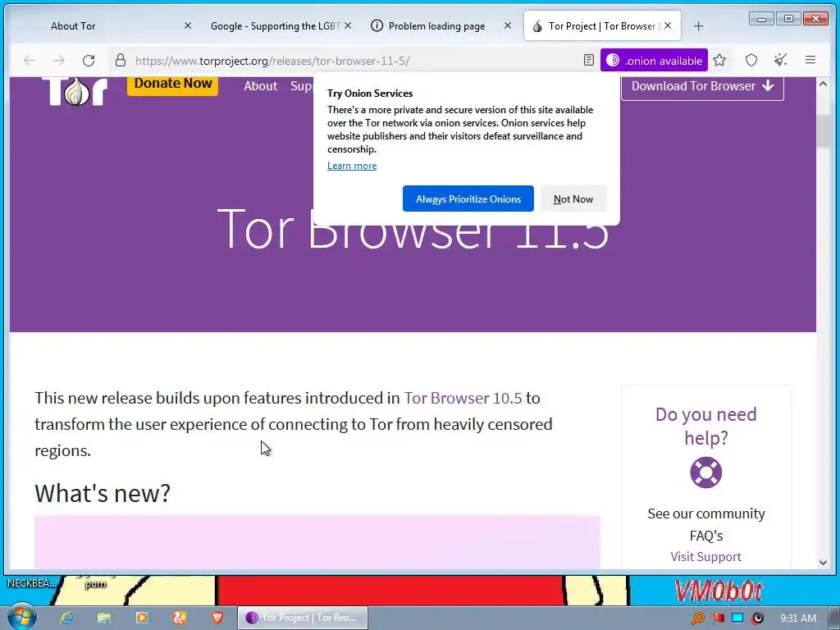Close the About Tor tab
Viewport: 840px width, 630px height.
[x=188, y=25]
